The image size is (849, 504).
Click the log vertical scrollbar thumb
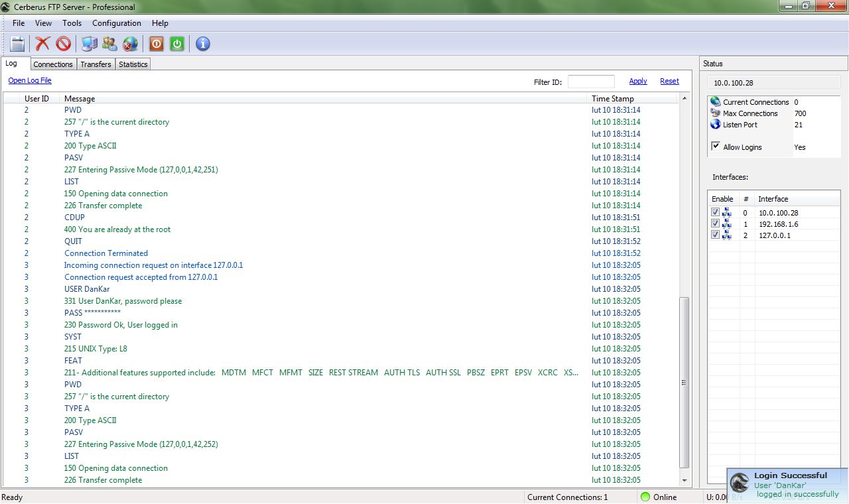click(685, 382)
